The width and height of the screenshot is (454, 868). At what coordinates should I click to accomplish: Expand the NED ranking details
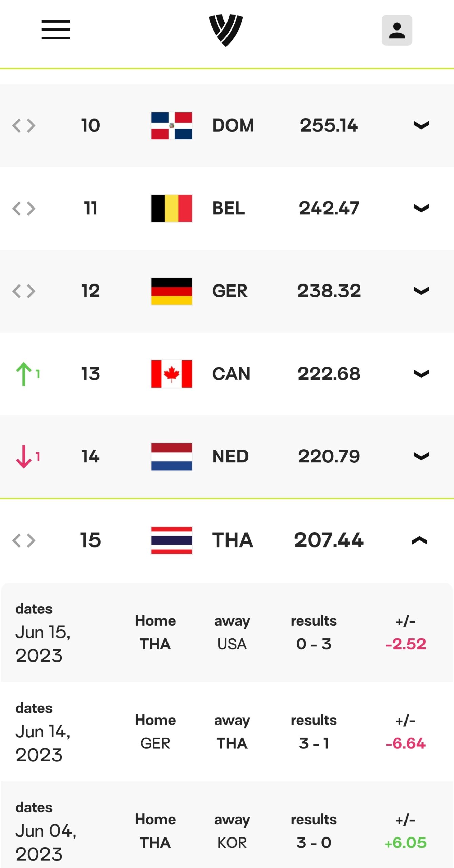(x=421, y=456)
